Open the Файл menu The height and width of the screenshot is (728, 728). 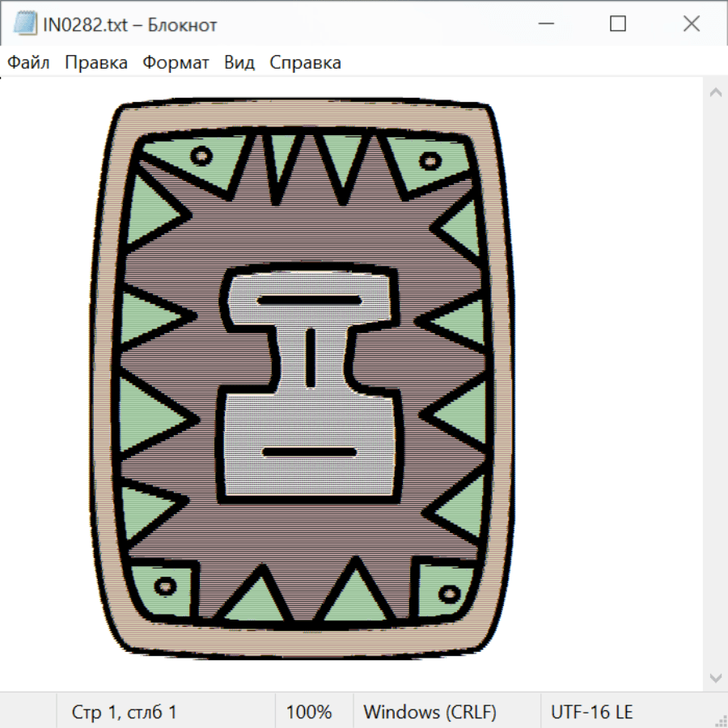(x=29, y=63)
